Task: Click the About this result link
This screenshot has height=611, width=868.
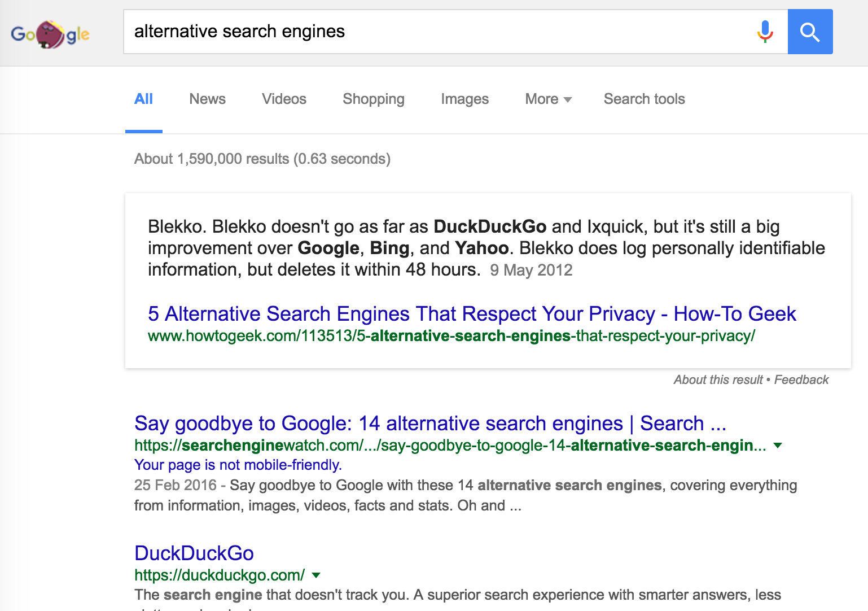Action: (718, 380)
